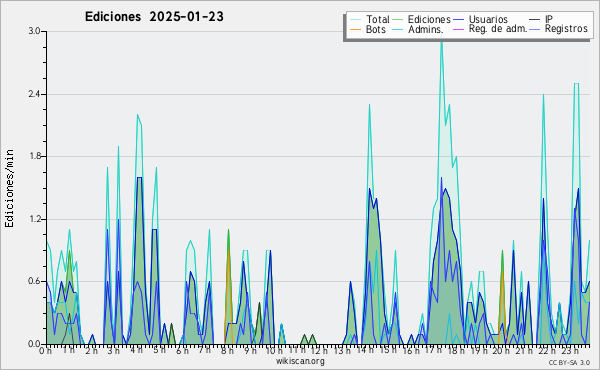Click the "14 h" x-axis label
The width and height of the screenshot is (600, 370).
click(365, 350)
